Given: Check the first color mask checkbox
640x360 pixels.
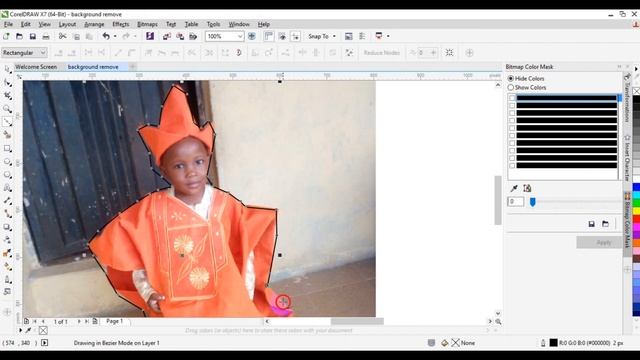Looking at the screenshot, I should click(x=512, y=98).
